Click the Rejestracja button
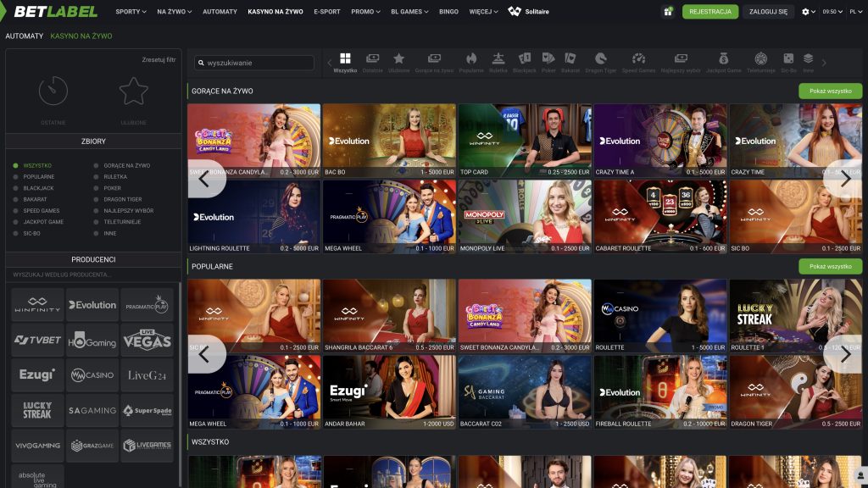This screenshot has height=488, width=868. tap(710, 12)
